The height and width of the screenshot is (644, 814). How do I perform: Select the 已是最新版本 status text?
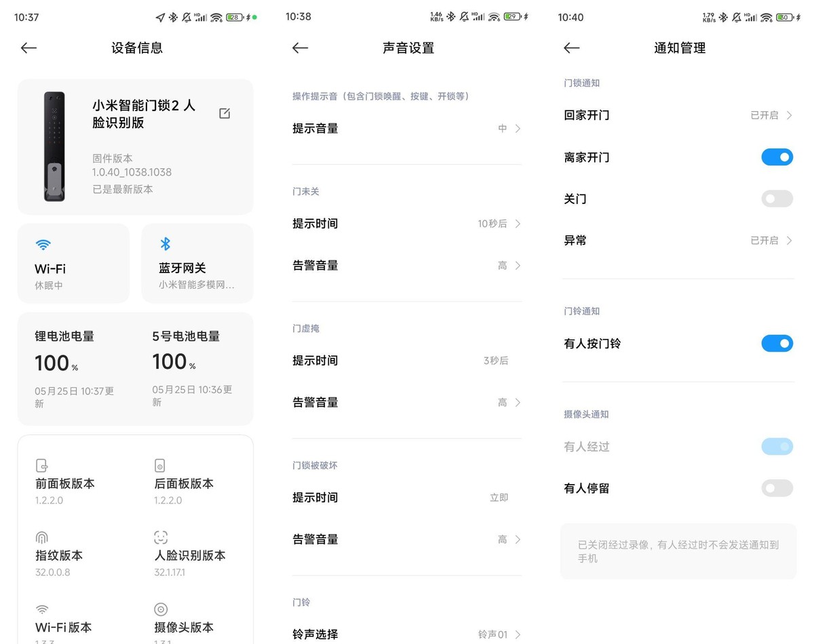click(123, 189)
